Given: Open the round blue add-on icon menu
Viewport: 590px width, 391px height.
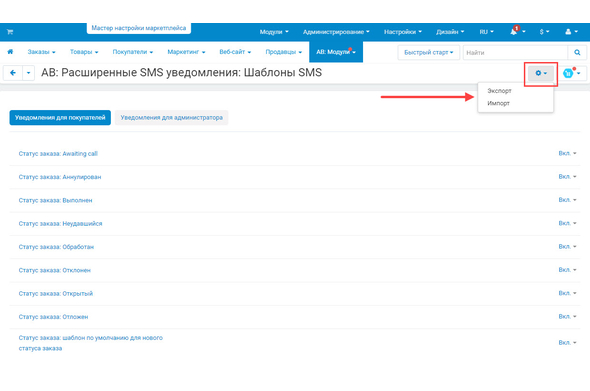Looking at the screenshot, I should [x=572, y=73].
